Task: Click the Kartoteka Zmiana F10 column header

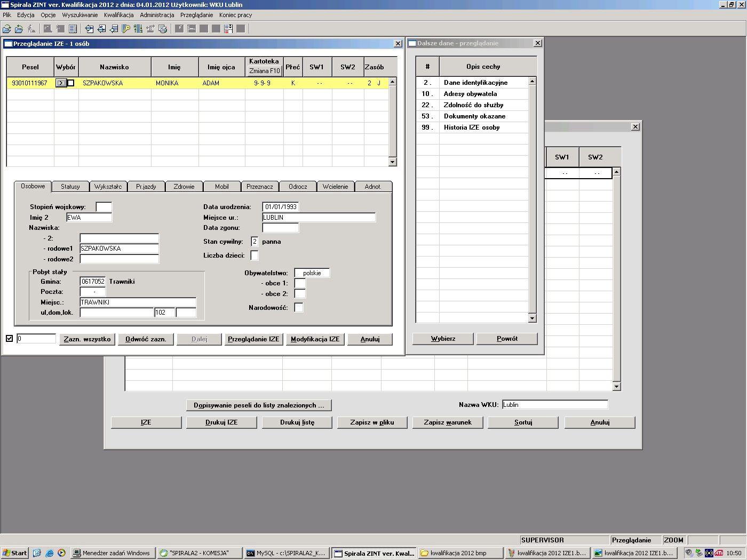Action: pos(264,67)
